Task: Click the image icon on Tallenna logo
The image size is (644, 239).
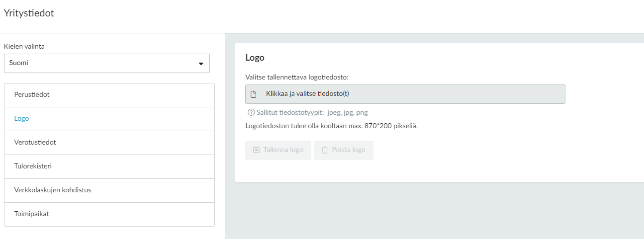Action: pos(256,150)
